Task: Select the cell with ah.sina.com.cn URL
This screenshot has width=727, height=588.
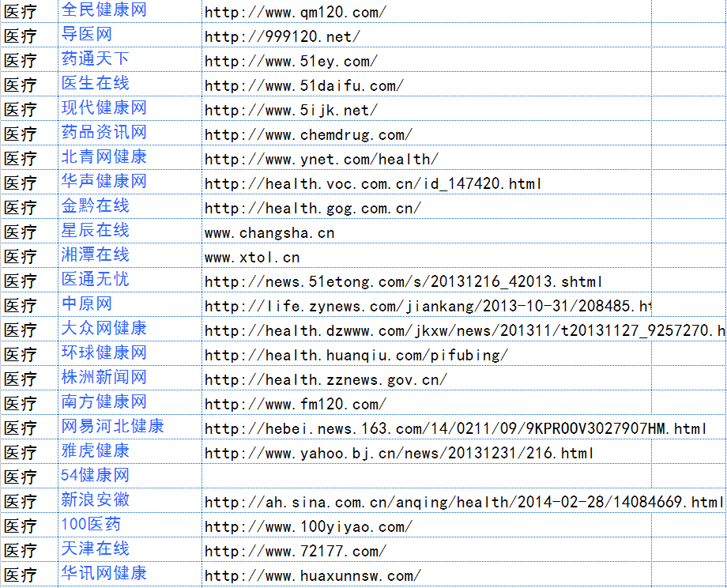Action: (x=427, y=501)
